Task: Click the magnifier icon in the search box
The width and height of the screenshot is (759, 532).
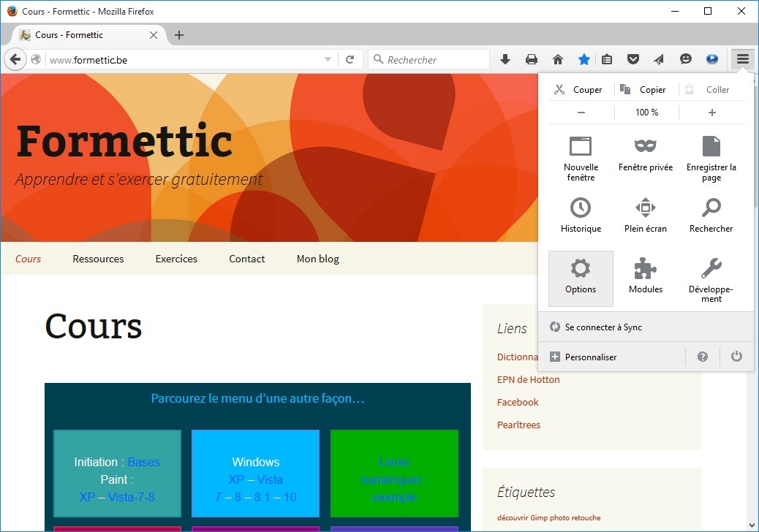Action: click(379, 59)
